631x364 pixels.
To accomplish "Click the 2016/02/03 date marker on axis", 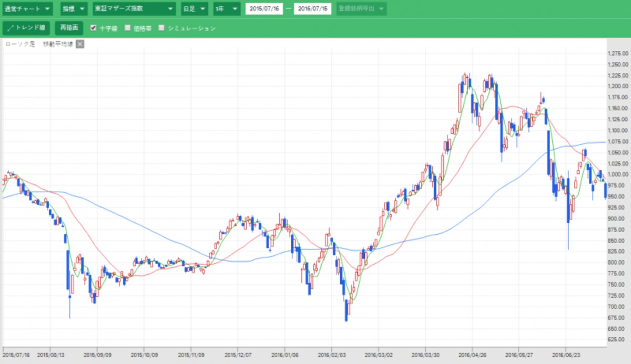I will pos(331,355).
